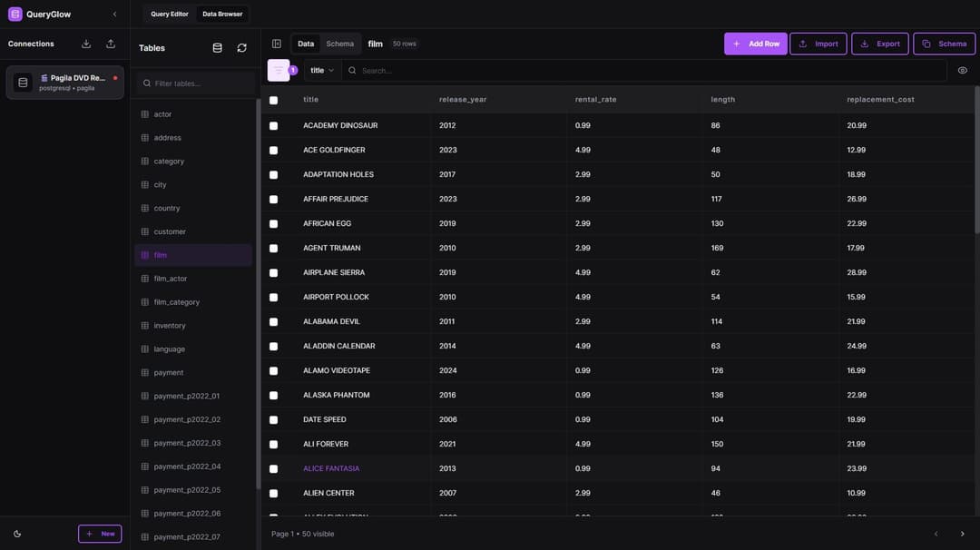Image resolution: width=980 pixels, height=550 pixels.
Task: Check the ADAPTATION HOLES row checkbox
Action: [x=273, y=174]
